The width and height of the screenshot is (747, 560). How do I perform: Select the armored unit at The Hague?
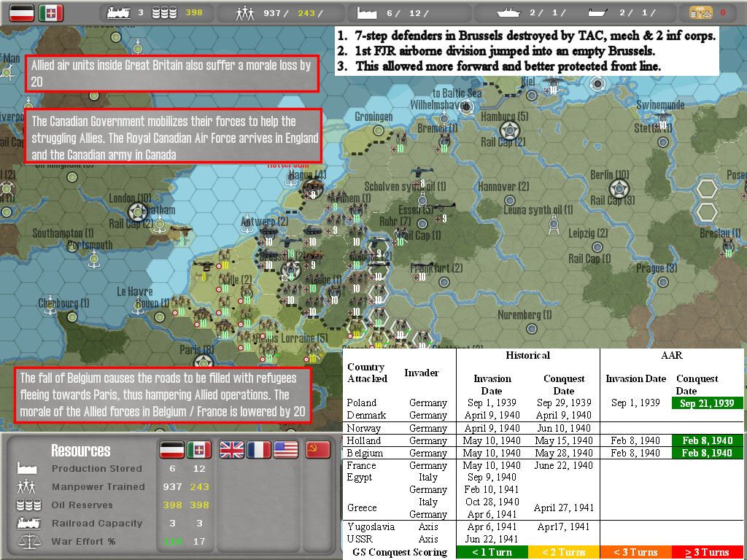[x=312, y=187]
